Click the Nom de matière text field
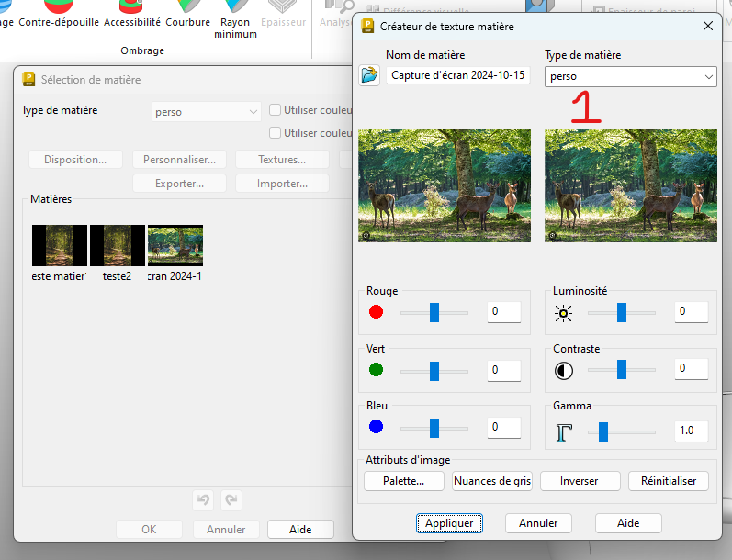The image size is (732, 560). (x=457, y=75)
